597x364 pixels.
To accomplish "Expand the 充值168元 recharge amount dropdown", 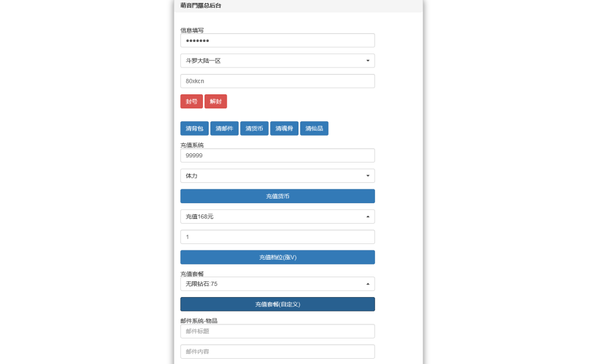I will pyautogui.click(x=277, y=216).
